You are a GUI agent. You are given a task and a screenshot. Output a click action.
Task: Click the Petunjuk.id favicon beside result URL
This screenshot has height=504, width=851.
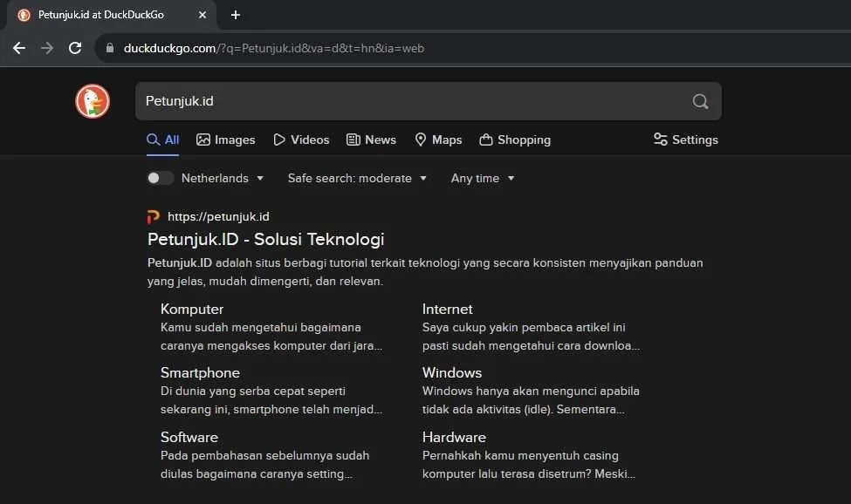(154, 217)
